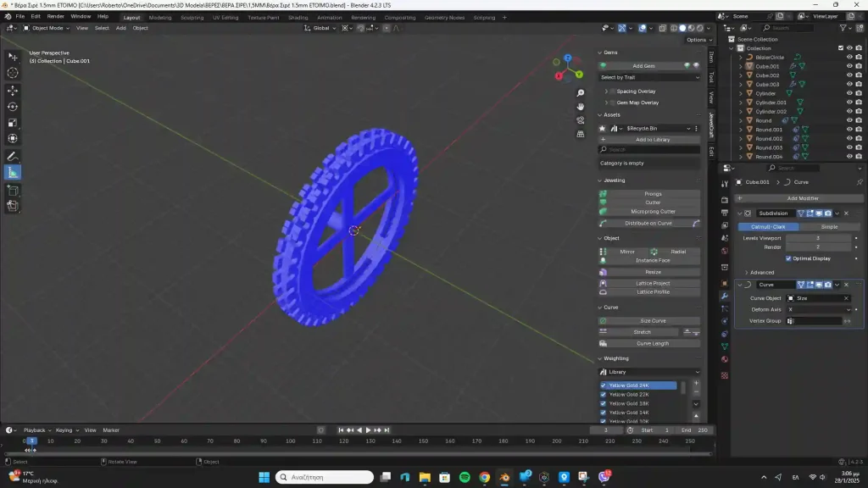Screen dimensions: 868x488
Task: Uncheck the Collection exclude checkbox
Action: [840, 48]
